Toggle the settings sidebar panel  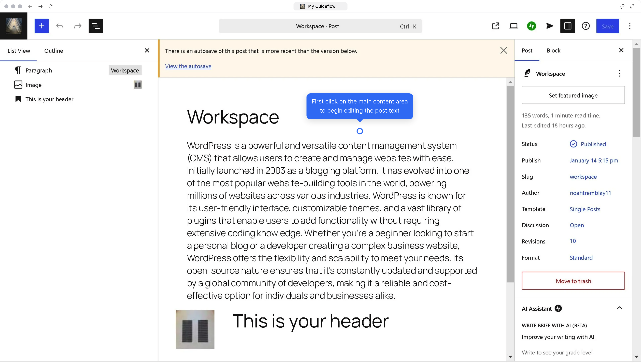(x=567, y=26)
